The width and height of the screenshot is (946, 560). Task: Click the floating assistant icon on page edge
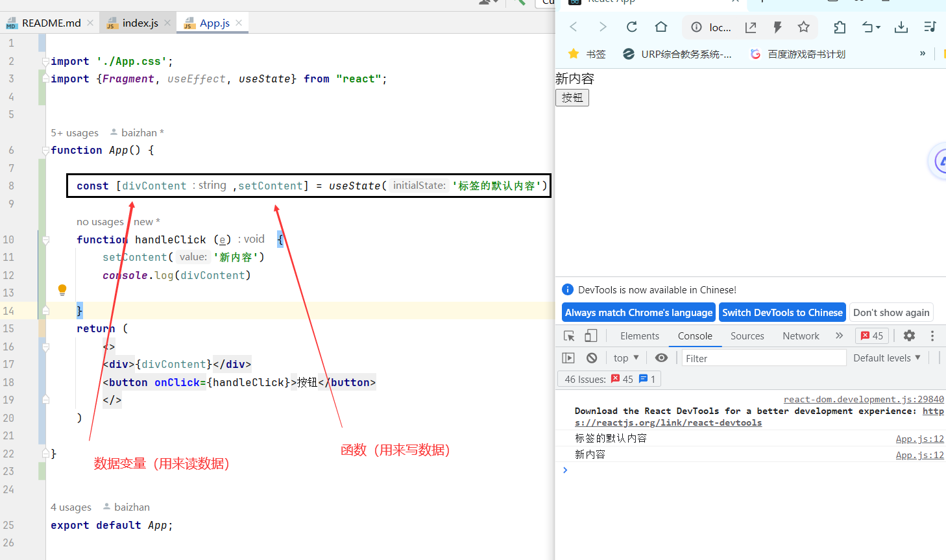click(x=938, y=160)
